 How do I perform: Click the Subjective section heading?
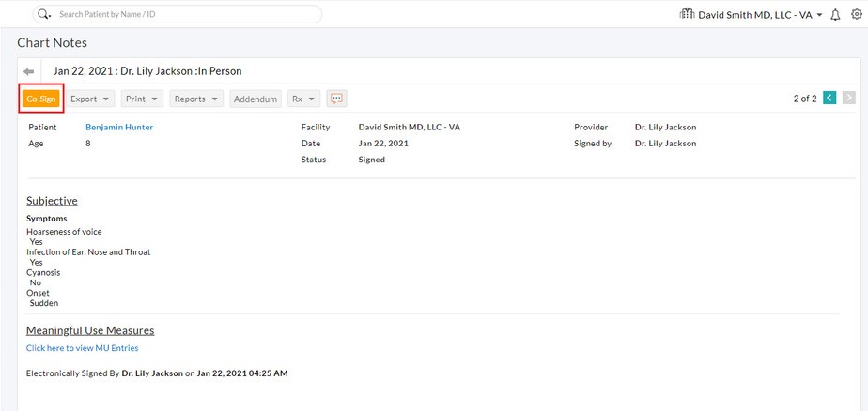point(52,201)
